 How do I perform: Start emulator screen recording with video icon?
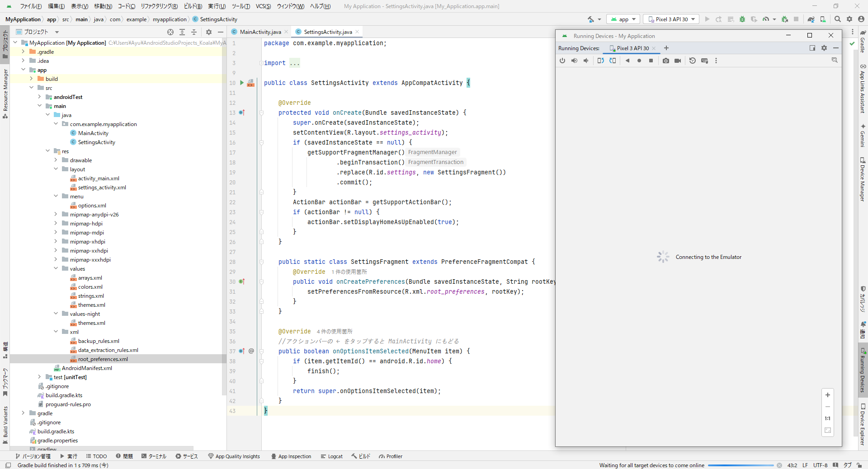678,61
